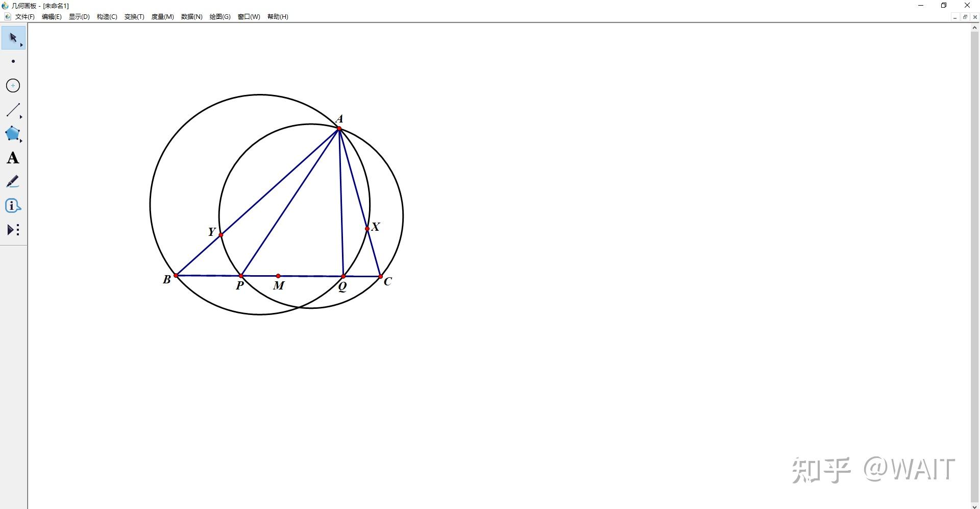Select the Compass circle tool
Image resolution: width=980 pixels, height=509 pixels.
13,85
